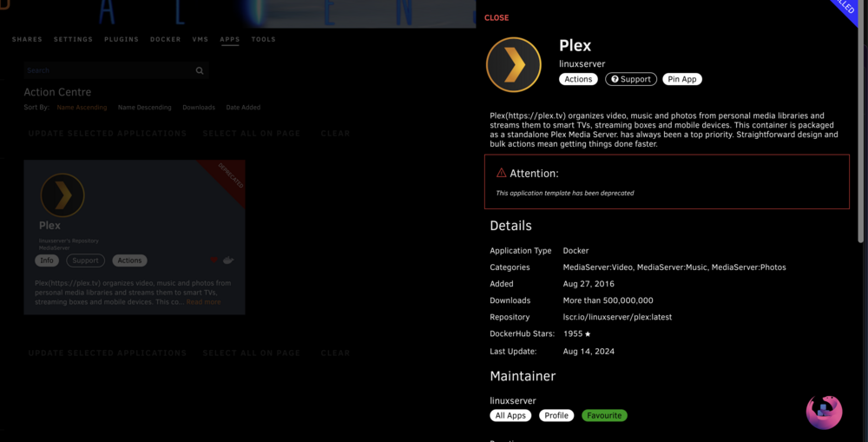Screen dimensions: 868x442
Task: Click lower Update Selected Applications
Action: pos(108,353)
